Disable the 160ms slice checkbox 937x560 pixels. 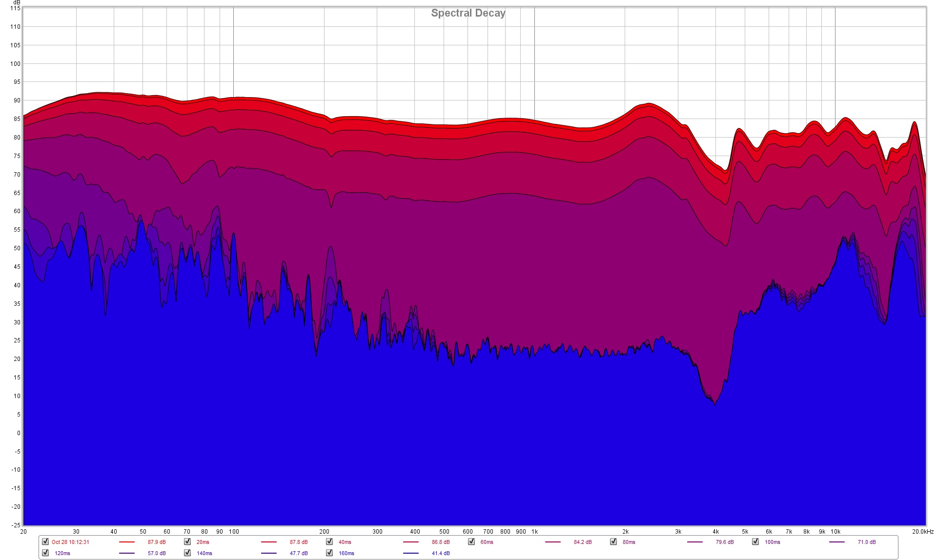tap(329, 553)
